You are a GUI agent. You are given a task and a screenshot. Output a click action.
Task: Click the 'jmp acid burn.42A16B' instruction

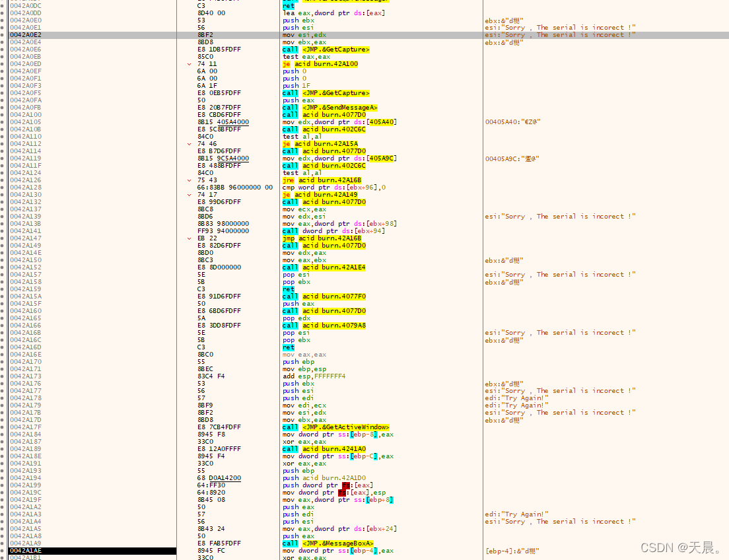322,238
